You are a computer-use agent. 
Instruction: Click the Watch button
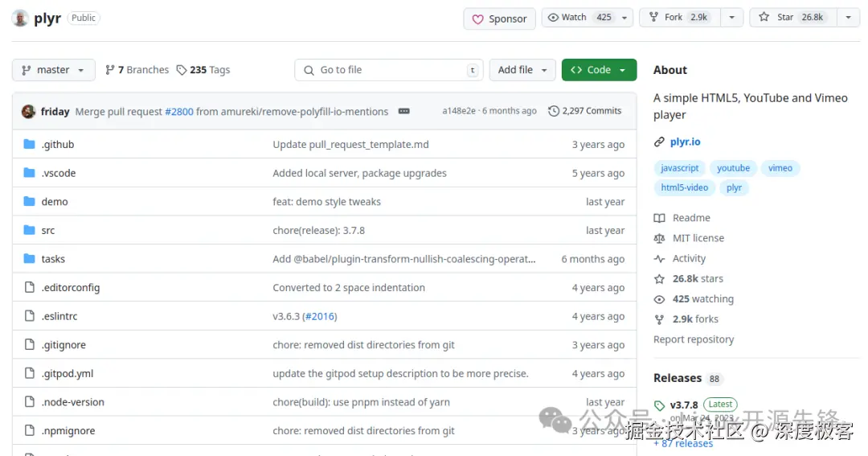pos(579,17)
